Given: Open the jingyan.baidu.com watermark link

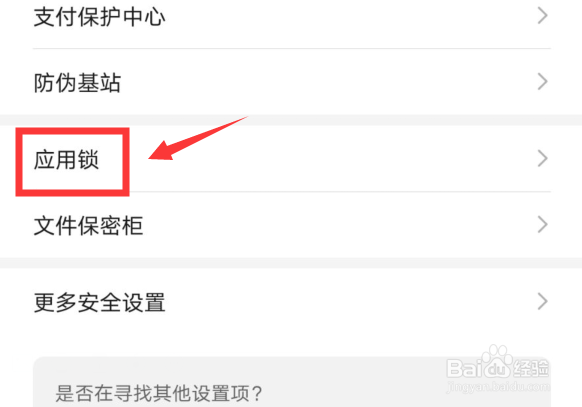Looking at the screenshot, I should (x=498, y=387).
